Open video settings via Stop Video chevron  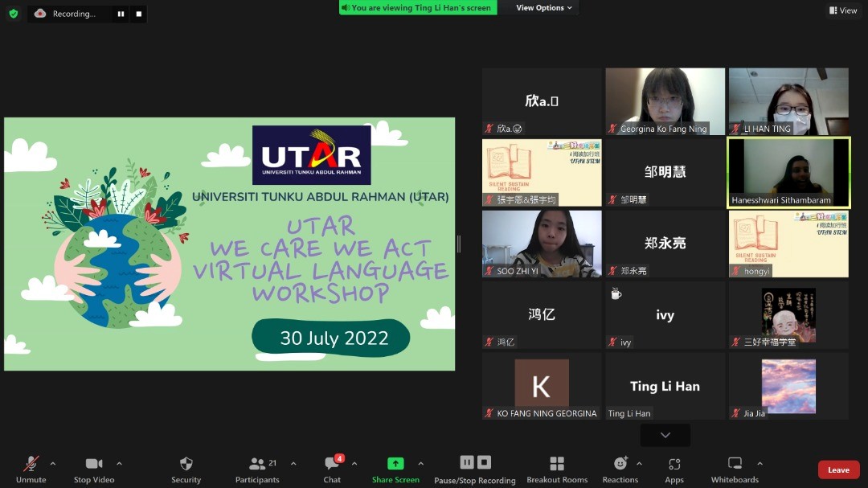(x=121, y=464)
